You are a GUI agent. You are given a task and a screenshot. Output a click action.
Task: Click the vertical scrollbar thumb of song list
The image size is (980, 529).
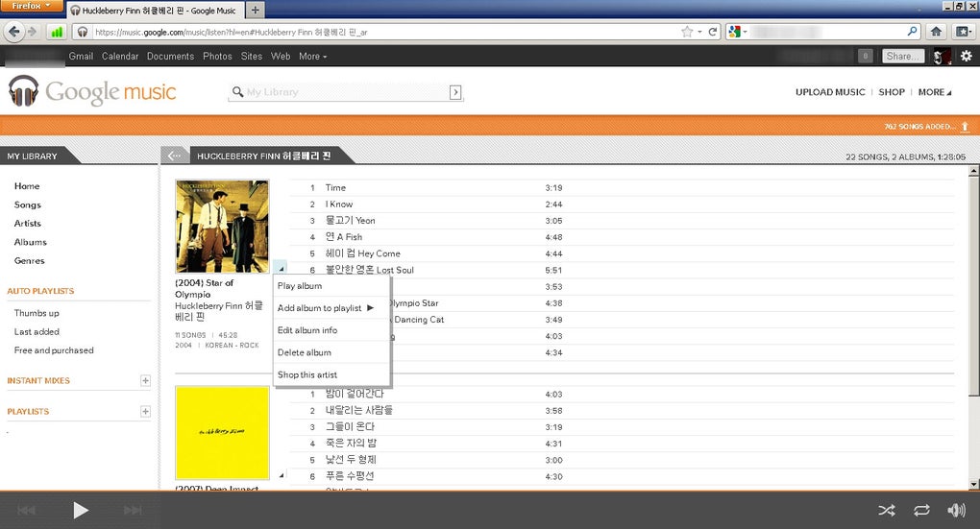tap(973, 285)
